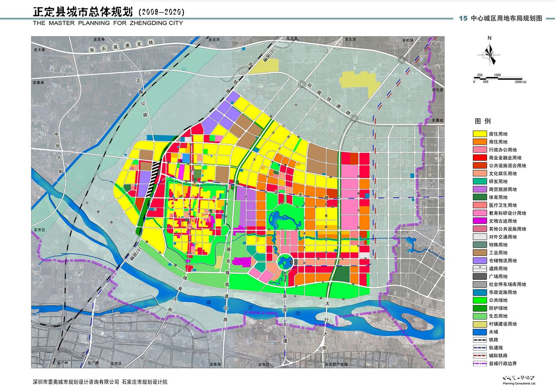Click the 工业用地 legend text label
This screenshot has width=555, height=392.
point(498,253)
